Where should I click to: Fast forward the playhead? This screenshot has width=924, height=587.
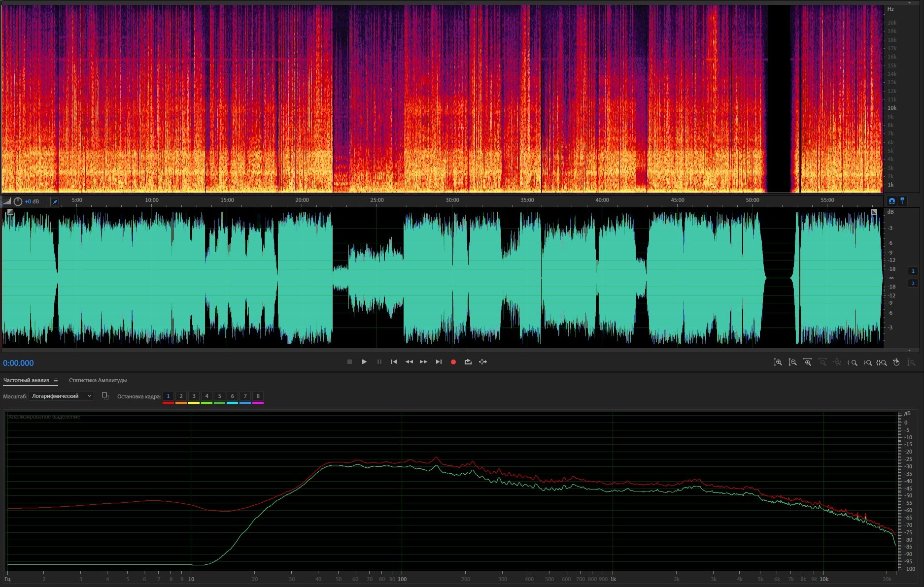[423, 362]
